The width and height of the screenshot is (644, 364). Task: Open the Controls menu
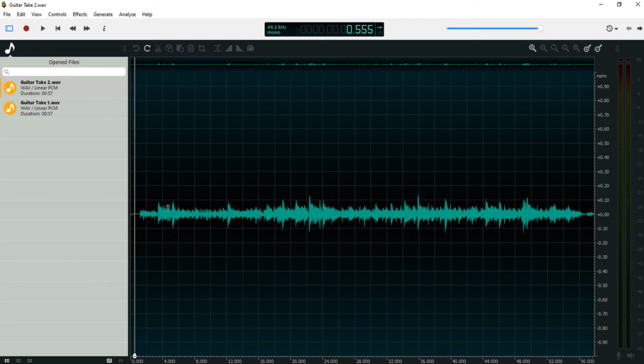tap(57, 14)
